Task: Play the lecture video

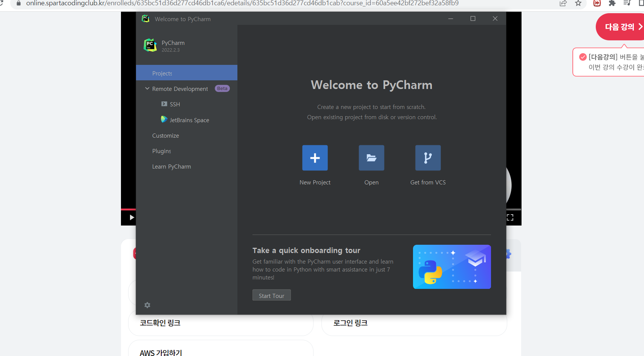Action: pyautogui.click(x=132, y=218)
